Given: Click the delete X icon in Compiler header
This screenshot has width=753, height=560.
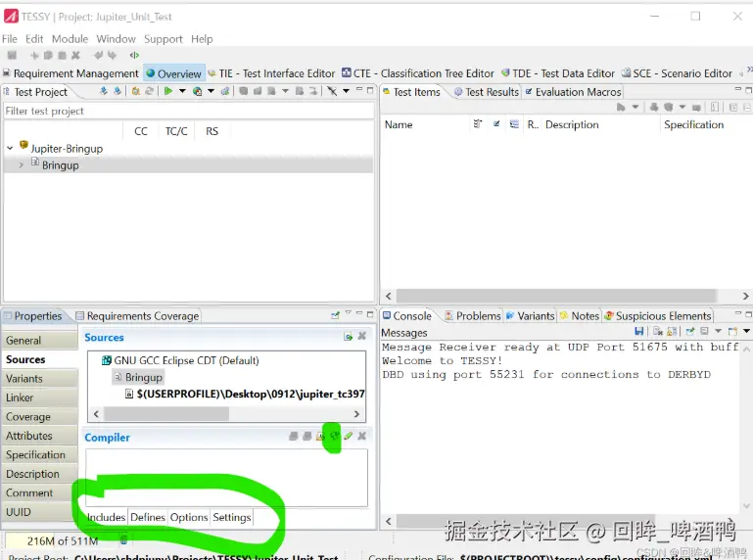Looking at the screenshot, I should tap(362, 436).
